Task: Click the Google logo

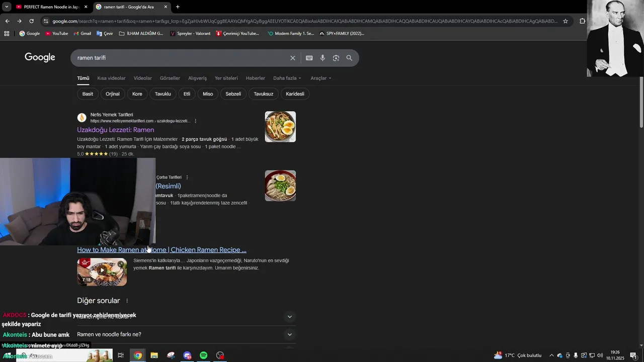Action: coord(40,57)
